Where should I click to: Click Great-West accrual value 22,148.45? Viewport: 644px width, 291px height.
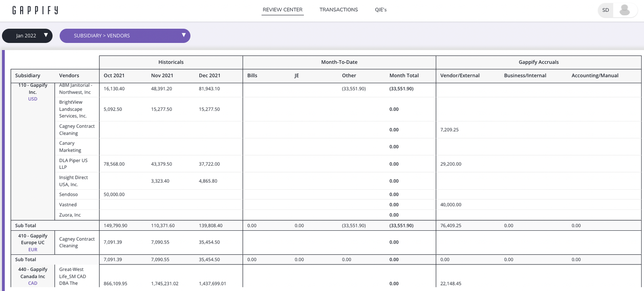[451, 284]
